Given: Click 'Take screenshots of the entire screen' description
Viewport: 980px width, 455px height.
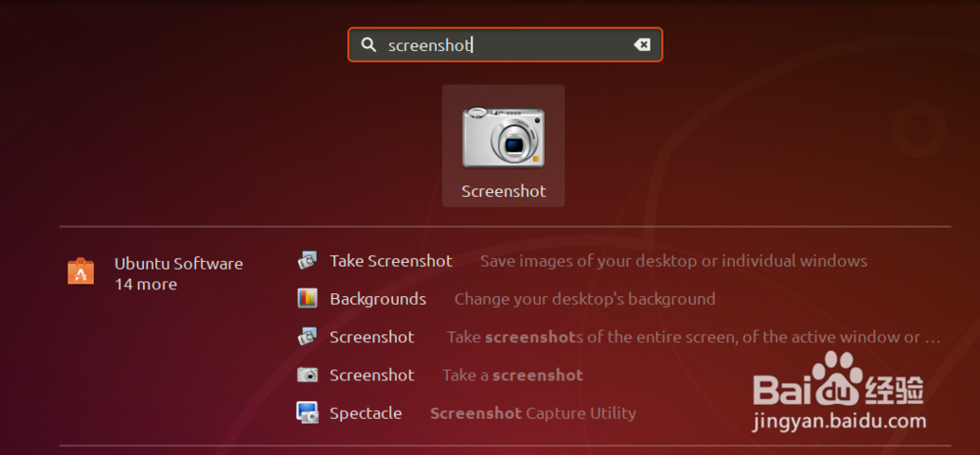Looking at the screenshot, I should (694, 337).
